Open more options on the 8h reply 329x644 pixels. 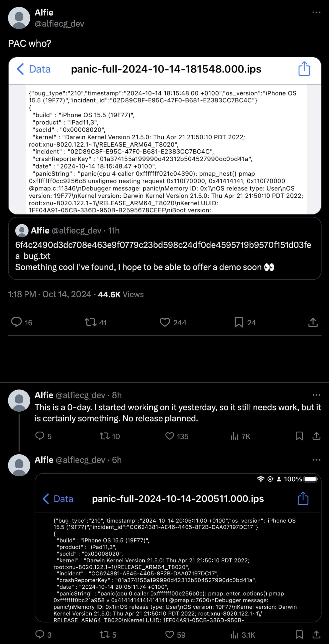pyautogui.click(x=316, y=395)
